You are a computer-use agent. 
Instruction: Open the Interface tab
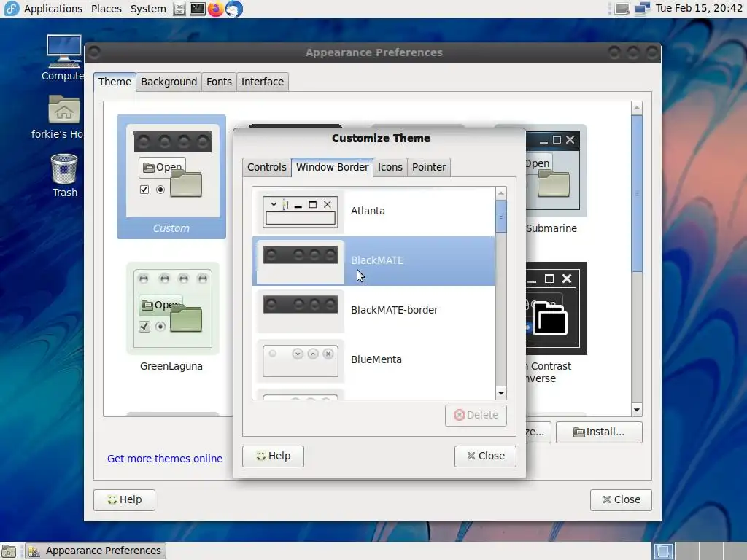pos(263,82)
